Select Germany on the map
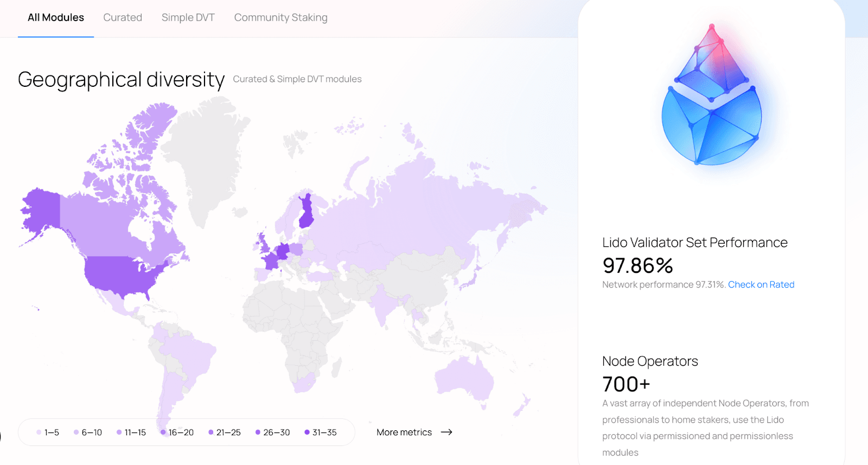This screenshot has height=465, width=868. pos(283,251)
